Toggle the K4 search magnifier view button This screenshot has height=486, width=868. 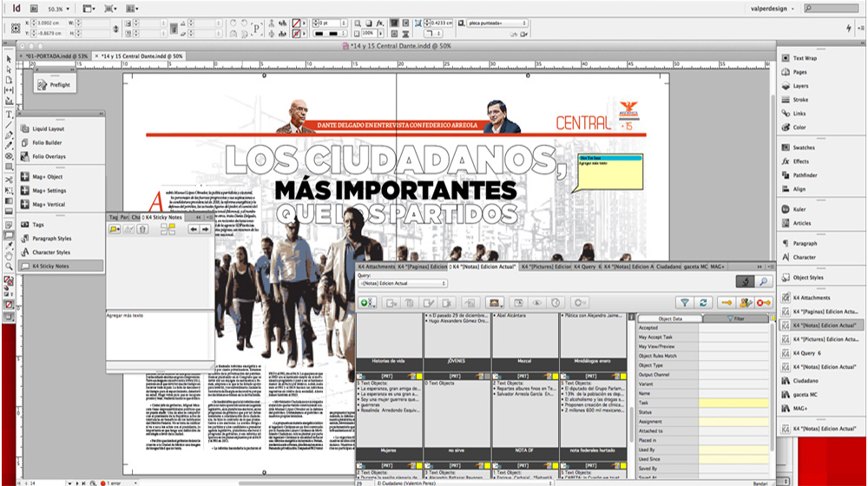(763, 281)
